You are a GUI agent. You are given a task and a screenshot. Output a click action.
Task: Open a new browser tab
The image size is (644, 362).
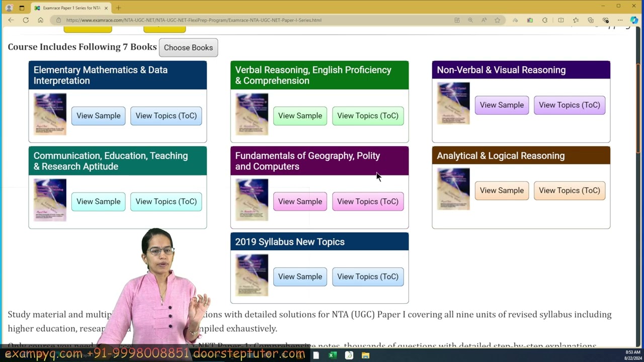click(x=118, y=8)
